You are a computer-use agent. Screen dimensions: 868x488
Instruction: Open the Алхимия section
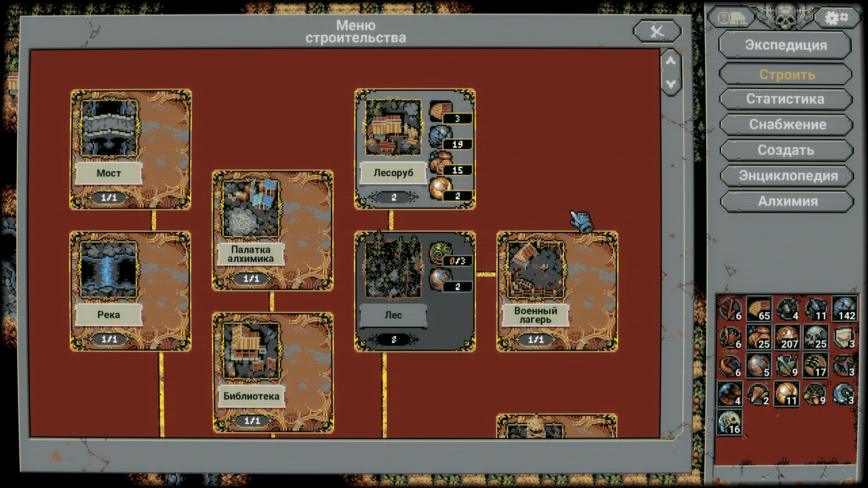[x=788, y=202]
